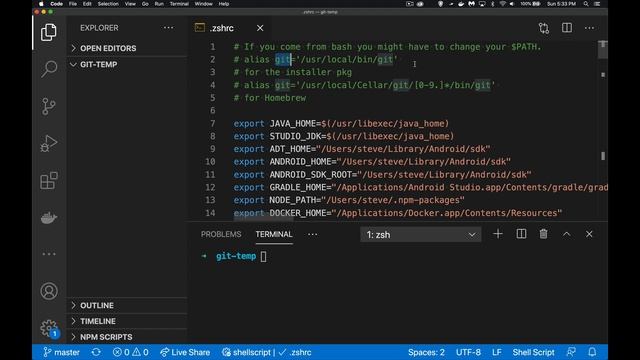
Task: Open Source Control view in activity bar
Action: tap(49, 107)
